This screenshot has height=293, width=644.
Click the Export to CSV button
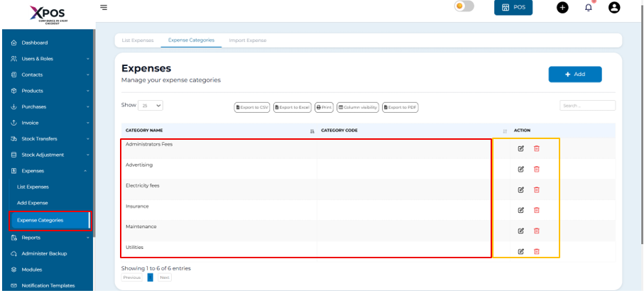[x=252, y=107]
